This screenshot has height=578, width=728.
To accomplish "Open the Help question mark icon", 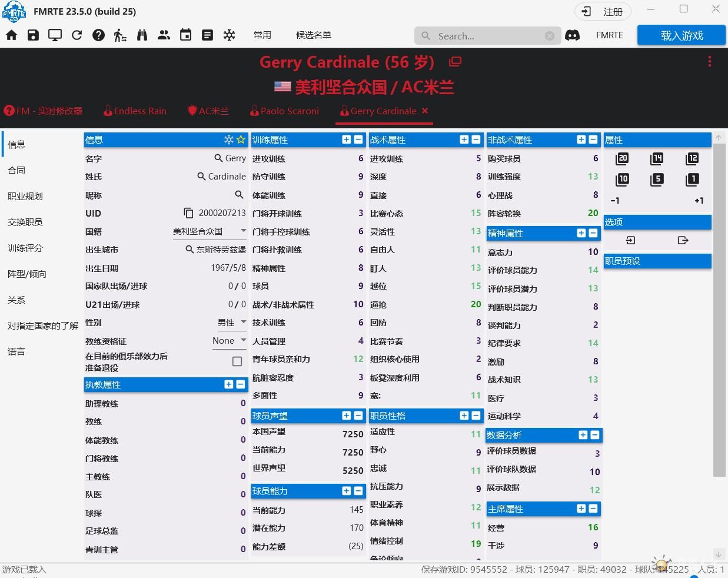I will pyautogui.click(x=99, y=35).
